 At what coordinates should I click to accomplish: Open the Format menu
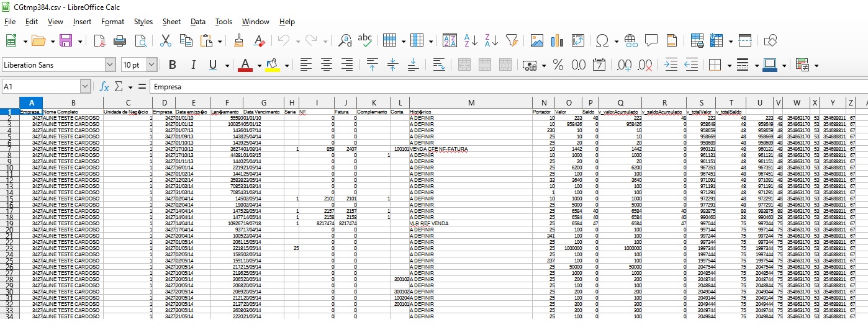113,22
